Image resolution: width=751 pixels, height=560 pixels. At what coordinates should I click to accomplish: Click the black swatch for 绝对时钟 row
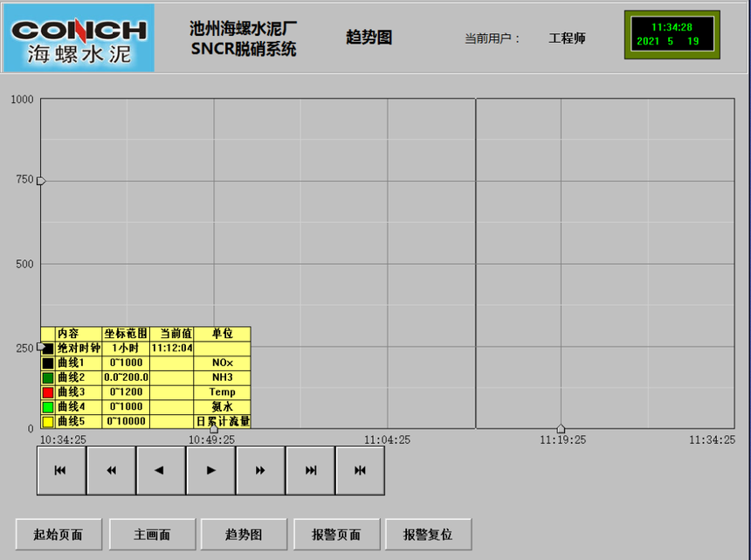point(48,349)
